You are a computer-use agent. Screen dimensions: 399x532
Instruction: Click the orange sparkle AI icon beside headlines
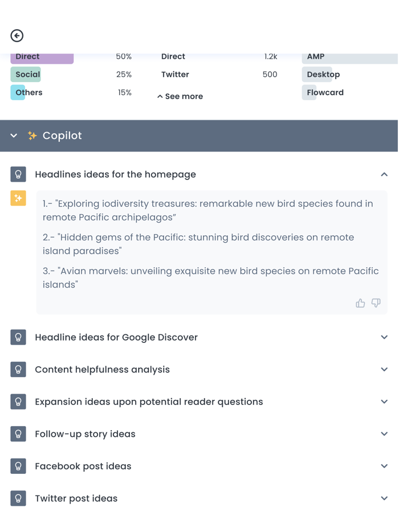pyautogui.click(x=18, y=198)
